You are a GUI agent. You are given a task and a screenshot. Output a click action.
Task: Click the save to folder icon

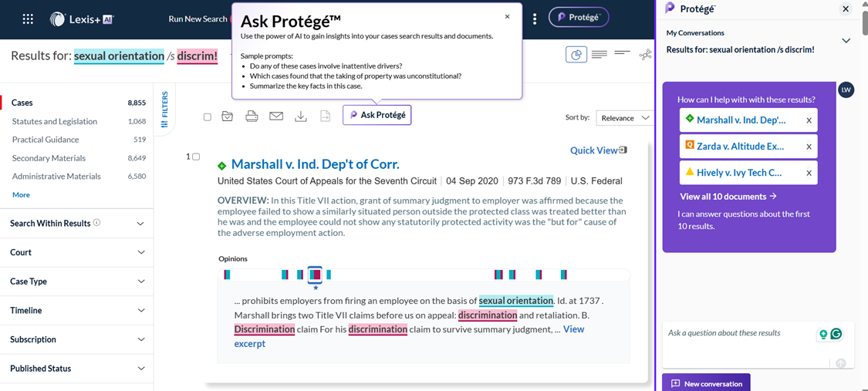pos(227,116)
